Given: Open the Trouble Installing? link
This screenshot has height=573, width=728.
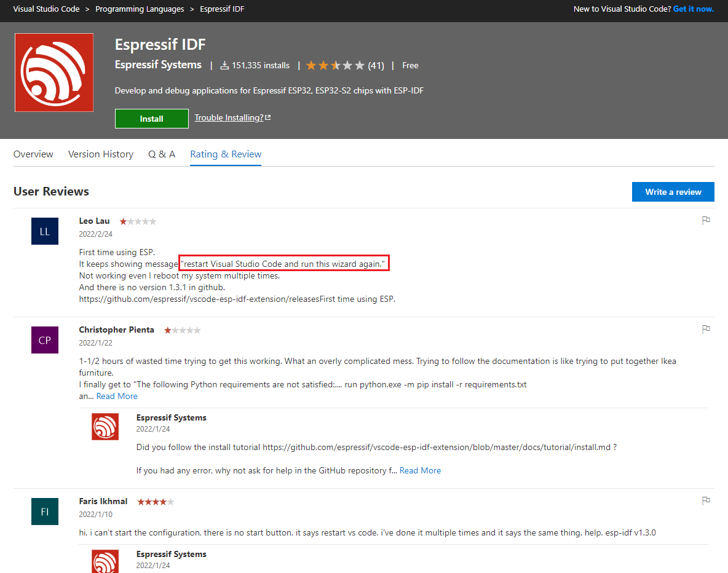Looking at the screenshot, I should click(x=232, y=117).
